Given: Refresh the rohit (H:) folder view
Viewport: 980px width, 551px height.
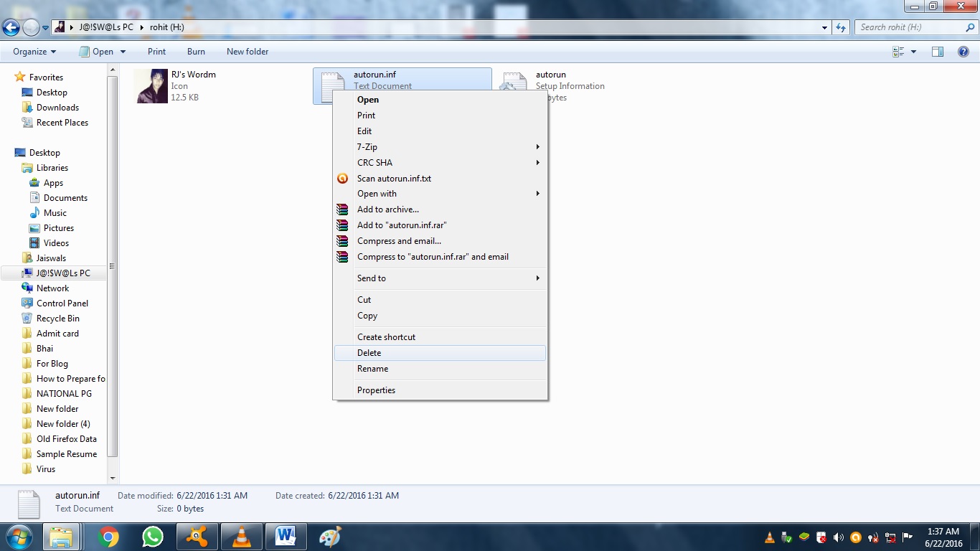Looking at the screenshot, I should click(x=838, y=27).
